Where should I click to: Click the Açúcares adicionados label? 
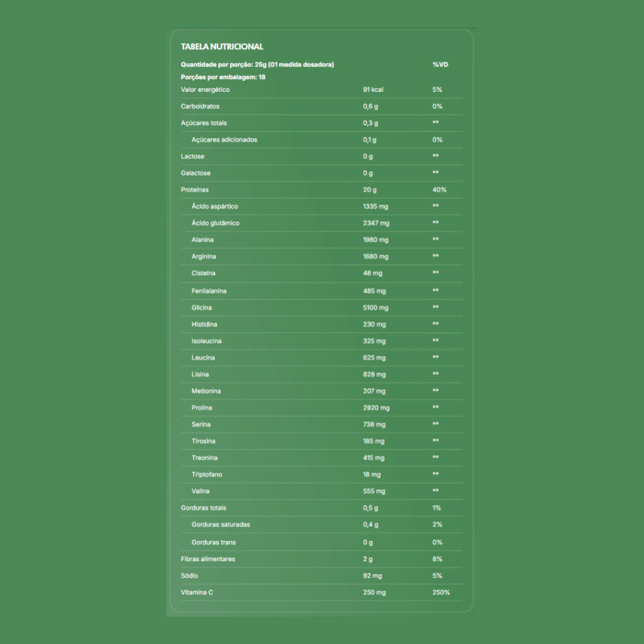coord(224,140)
